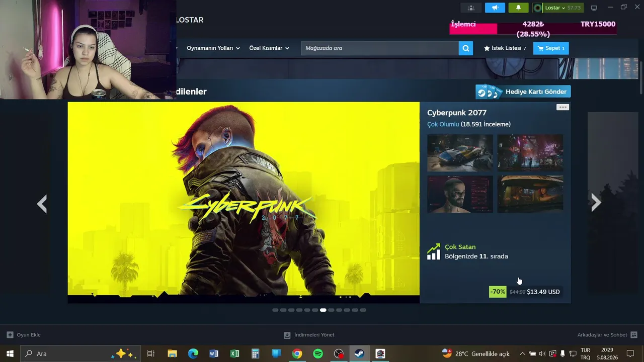The image size is (644, 362).
Task: View the Cyberpunk car interior screenshot thumbnail
Action: pos(530,194)
